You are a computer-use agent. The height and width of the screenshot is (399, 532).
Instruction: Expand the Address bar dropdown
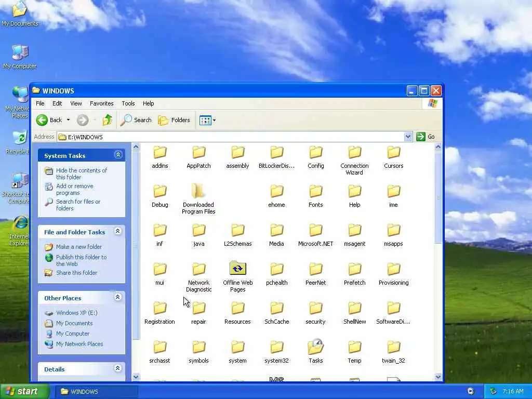(x=408, y=137)
